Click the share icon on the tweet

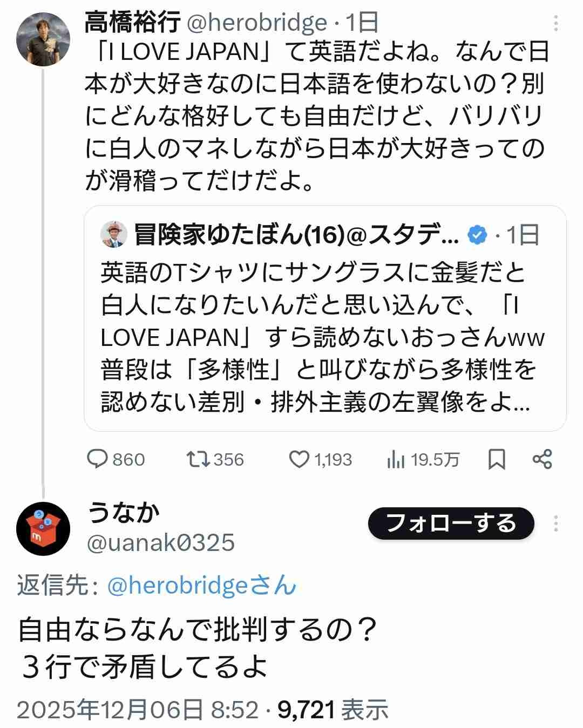542,459
